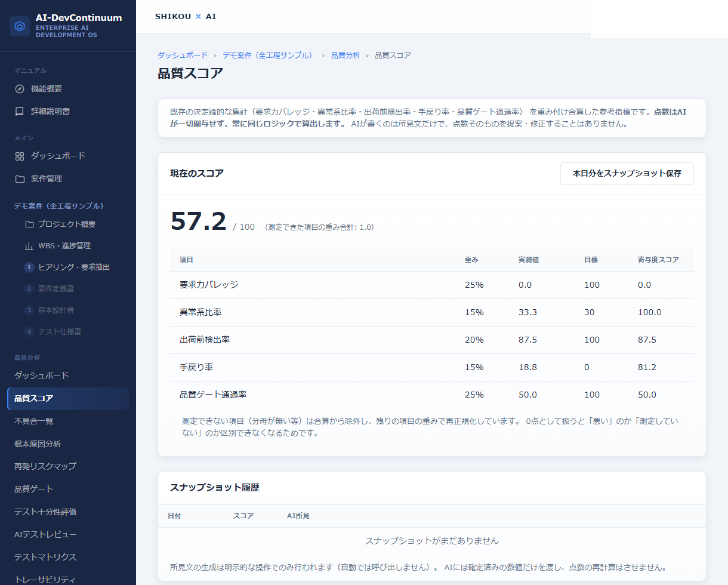Click デモ案件（全工程サンプル） breadcrumb link
Viewport: 728px width, 585px height.
pos(268,55)
